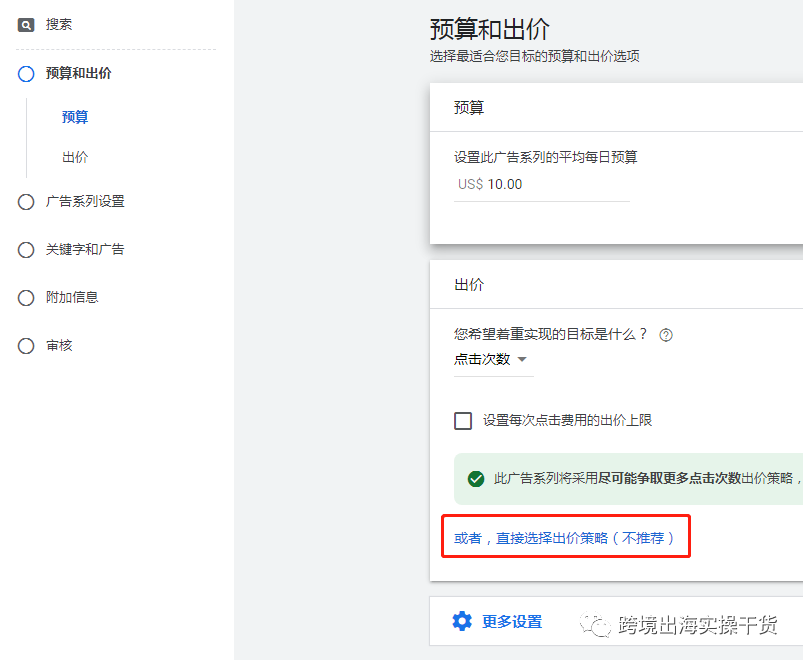
Task: Open 或者，直接选择出价策略（不推荐）link
Action: (565, 536)
